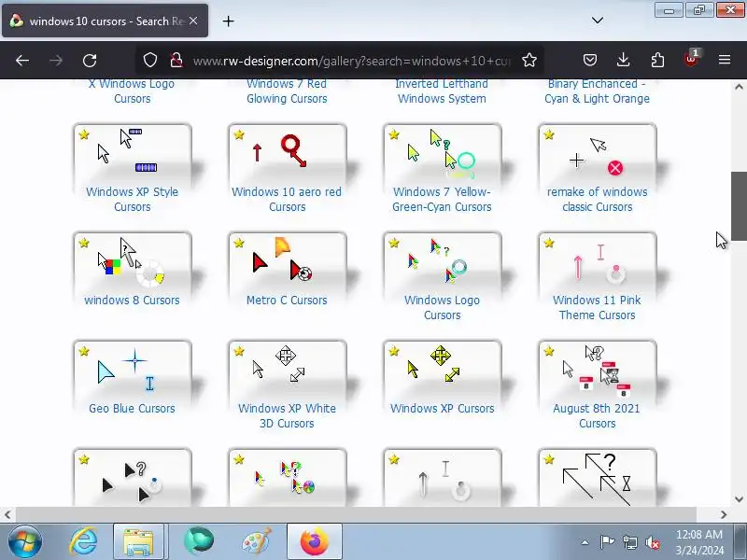
Task: Click the horizontal scrollbar right arrow
Action: [725, 514]
